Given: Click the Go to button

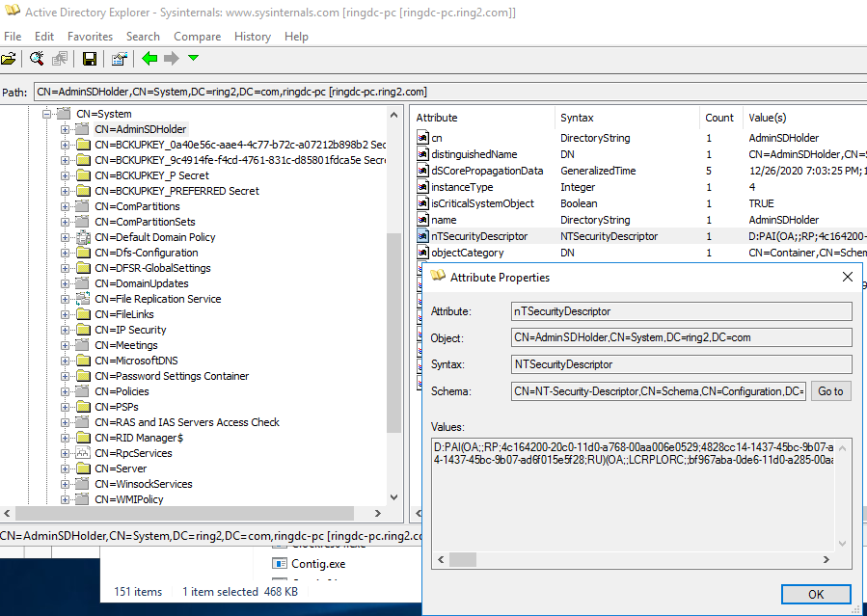Looking at the screenshot, I should pyautogui.click(x=830, y=391).
